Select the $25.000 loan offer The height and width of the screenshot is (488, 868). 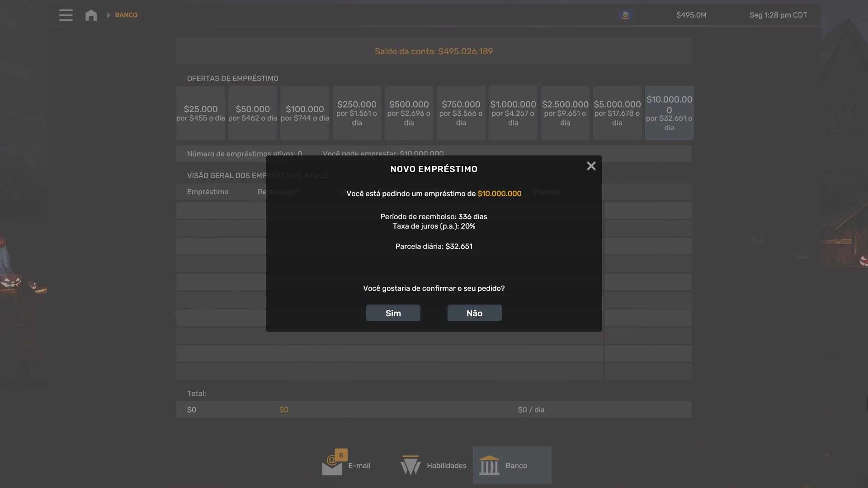click(201, 113)
